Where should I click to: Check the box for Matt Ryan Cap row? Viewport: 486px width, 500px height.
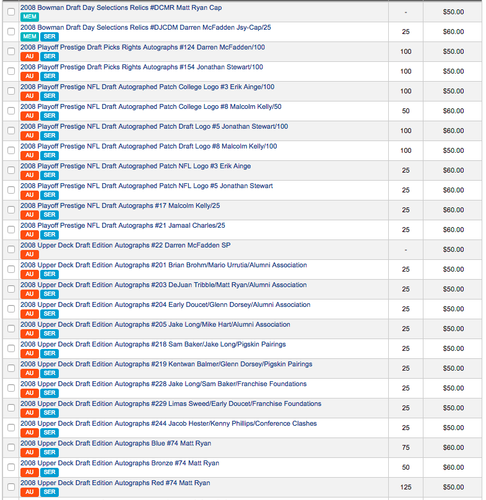click(x=11, y=12)
